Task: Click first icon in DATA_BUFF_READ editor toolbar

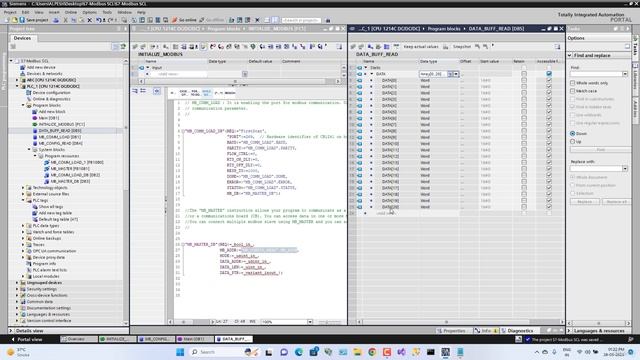Action: [x=353, y=47]
